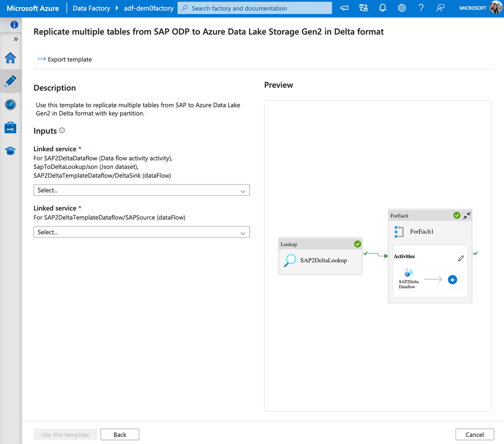Click the Preview heading

click(x=278, y=85)
